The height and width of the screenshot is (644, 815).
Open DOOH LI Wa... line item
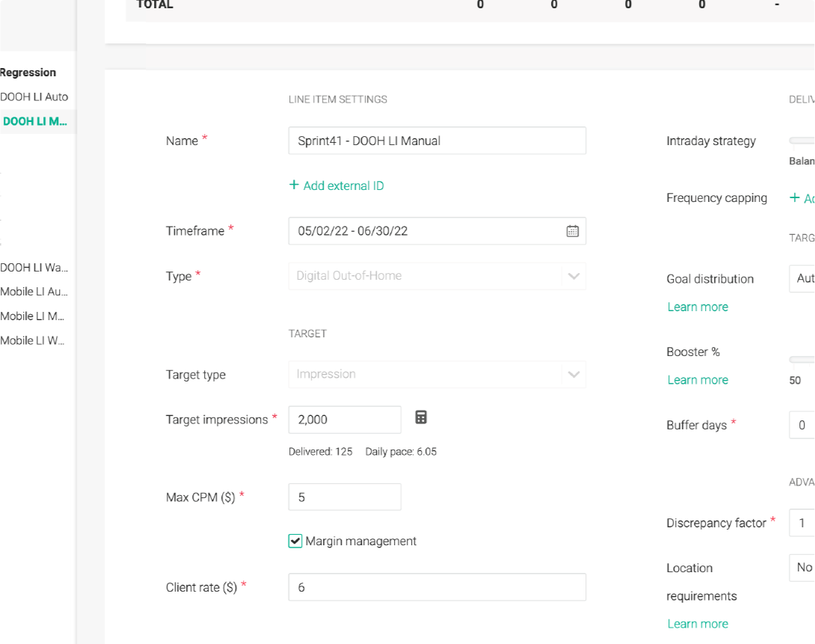pos(34,268)
